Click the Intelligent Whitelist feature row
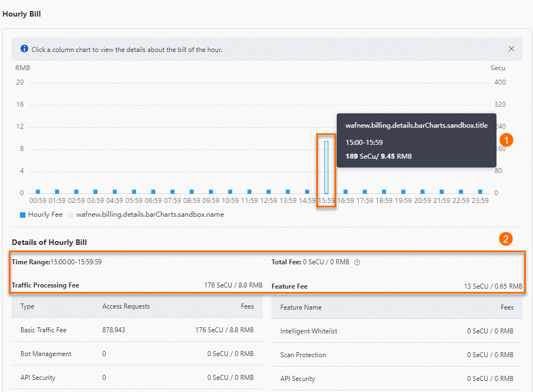 pos(309,331)
